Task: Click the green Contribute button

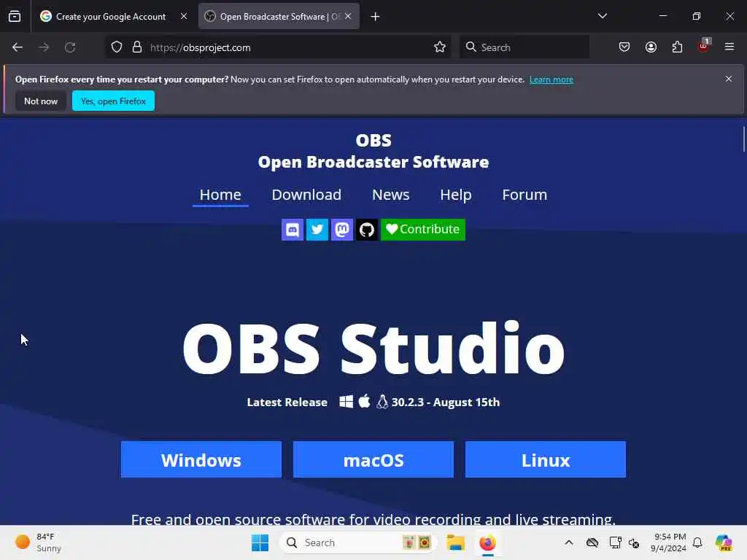Action: click(x=423, y=230)
